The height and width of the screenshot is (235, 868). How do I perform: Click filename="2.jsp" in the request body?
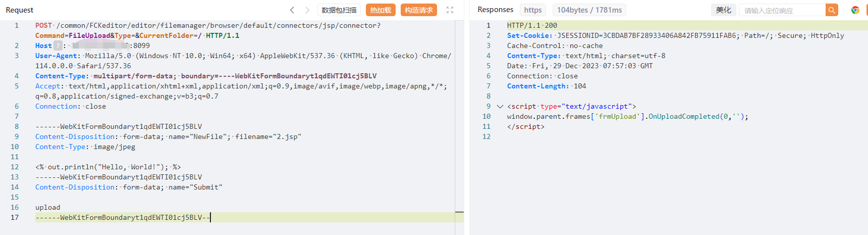(x=268, y=136)
